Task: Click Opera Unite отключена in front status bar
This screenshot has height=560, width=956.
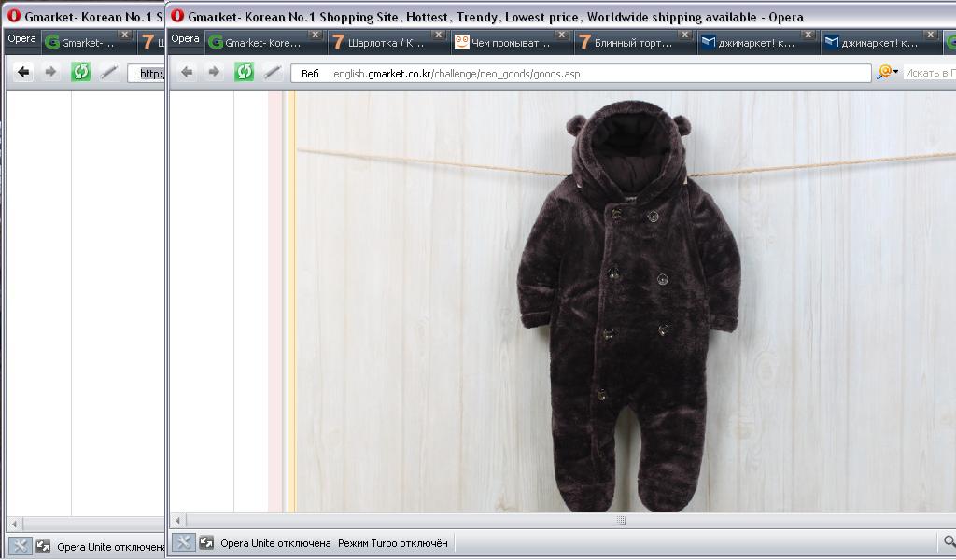Action: (275, 543)
